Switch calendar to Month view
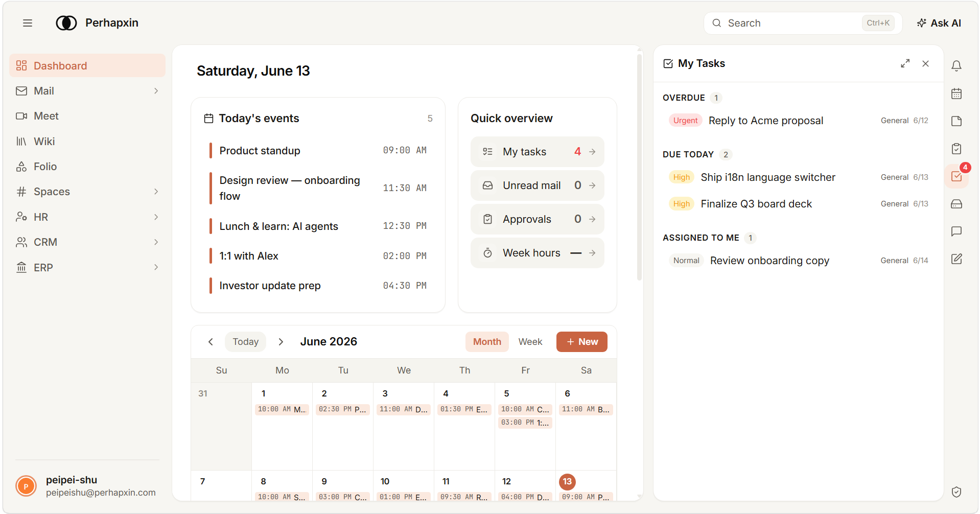The image size is (980, 514). pyautogui.click(x=487, y=342)
